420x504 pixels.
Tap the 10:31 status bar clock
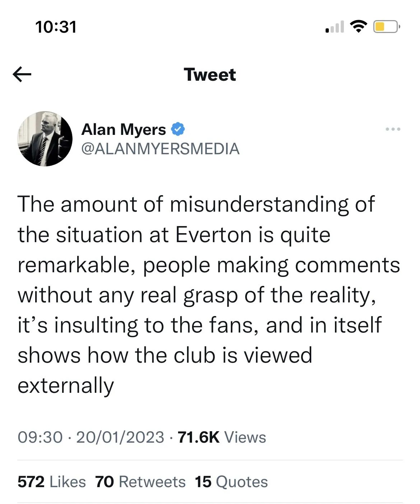pos(56,27)
